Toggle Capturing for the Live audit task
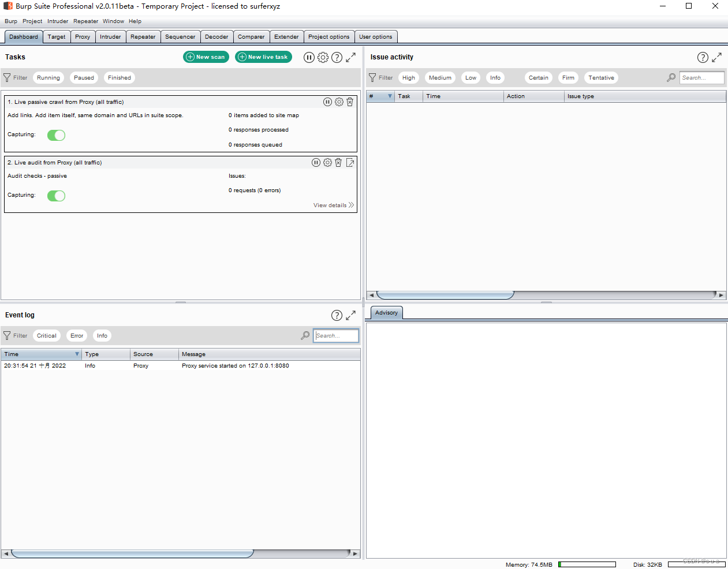Screen dimensions: 728x569 pos(56,196)
